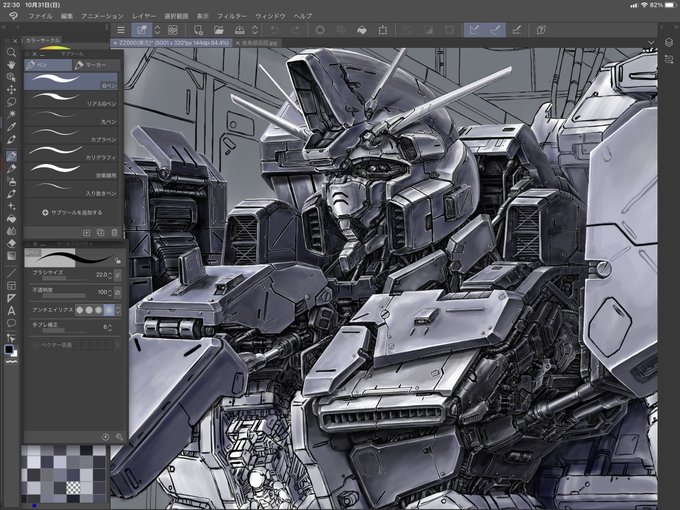Switch to the マーカー sub tool group tab
The image size is (680, 510).
pyautogui.click(x=95, y=65)
